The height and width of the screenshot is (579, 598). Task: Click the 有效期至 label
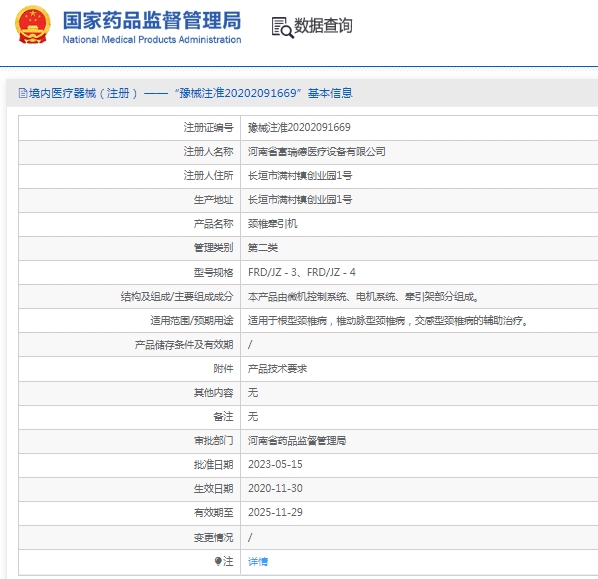pos(213,513)
